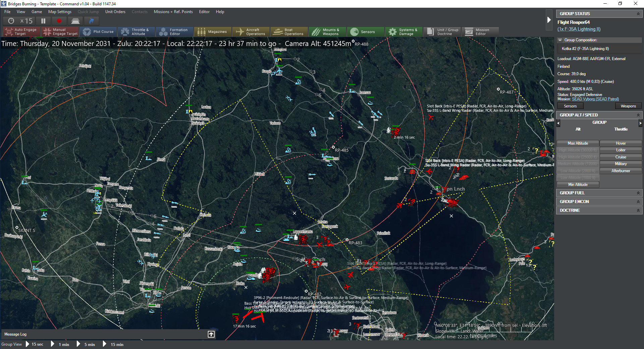Select Max Altitude preset

pos(578,143)
